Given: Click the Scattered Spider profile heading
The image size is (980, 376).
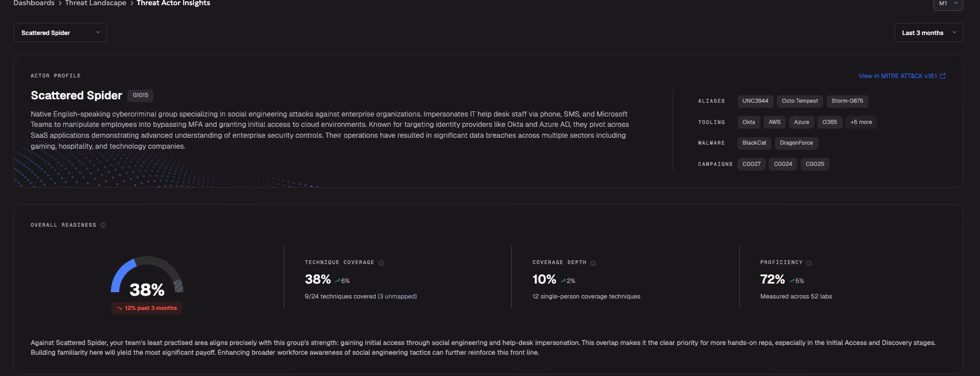Looking at the screenshot, I should coord(76,95).
